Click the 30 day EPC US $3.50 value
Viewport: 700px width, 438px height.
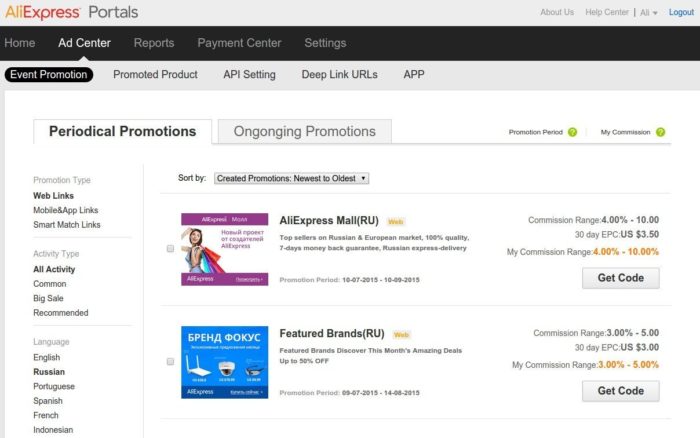coord(640,234)
